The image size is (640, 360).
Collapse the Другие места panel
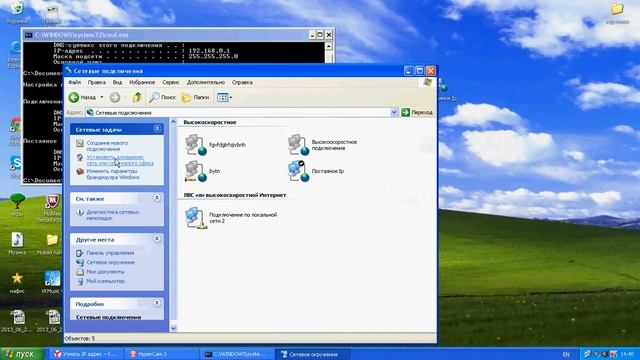(x=157, y=239)
